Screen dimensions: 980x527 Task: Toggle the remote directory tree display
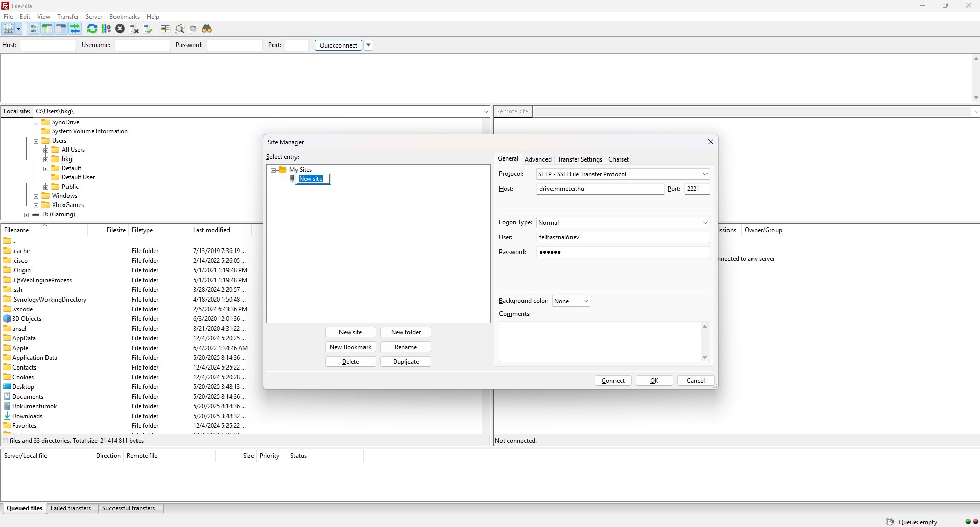61,29
